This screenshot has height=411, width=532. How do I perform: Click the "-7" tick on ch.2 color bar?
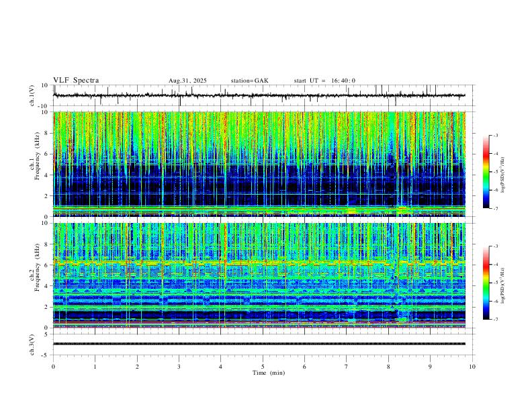(x=495, y=320)
